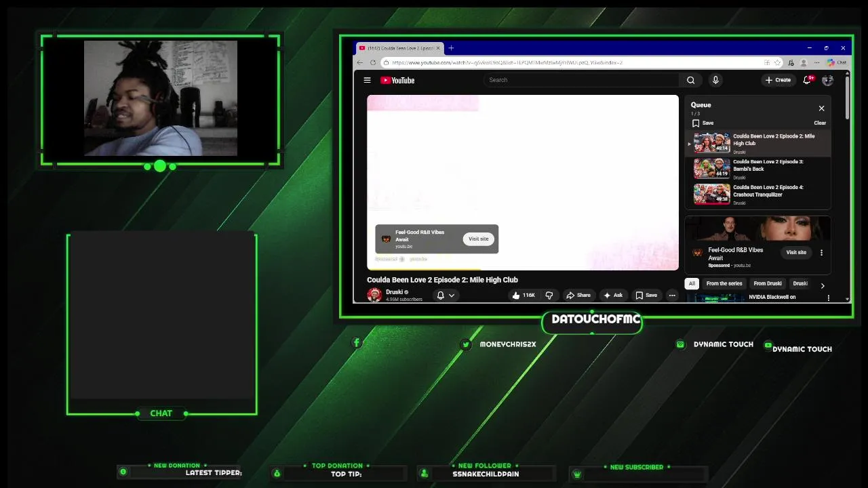Click the browser address bar URL
The image size is (868, 488).
coord(507,62)
